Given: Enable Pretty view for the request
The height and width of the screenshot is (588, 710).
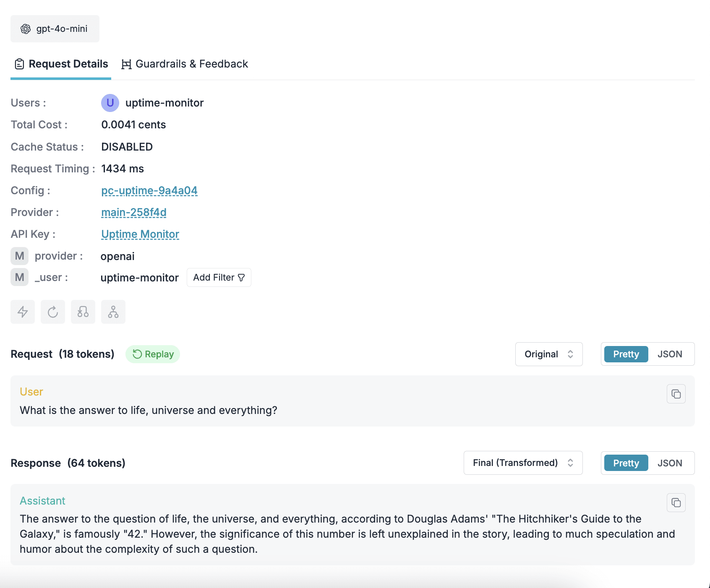Looking at the screenshot, I should (x=625, y=354).
